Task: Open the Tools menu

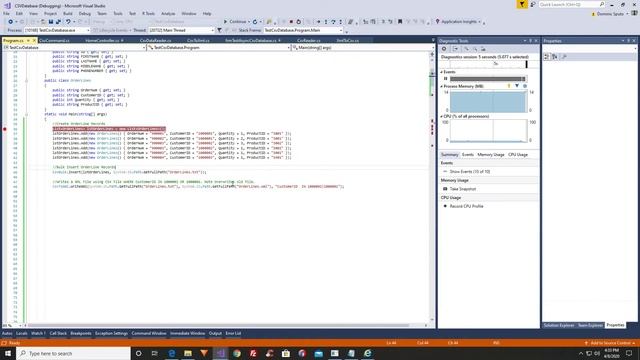Action: coord(118,13)
